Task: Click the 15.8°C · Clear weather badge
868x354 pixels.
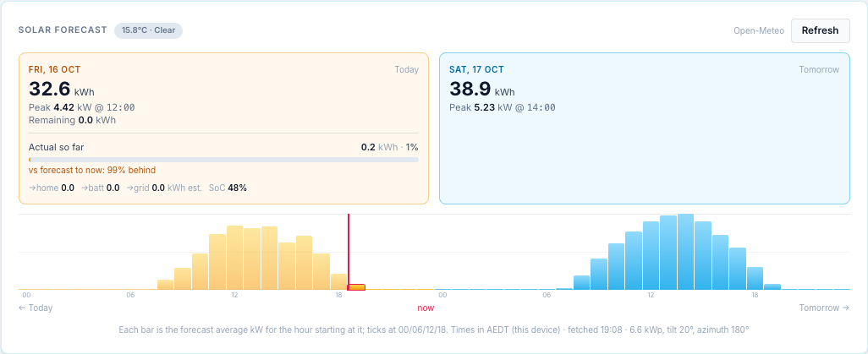Action: (148, 30)
